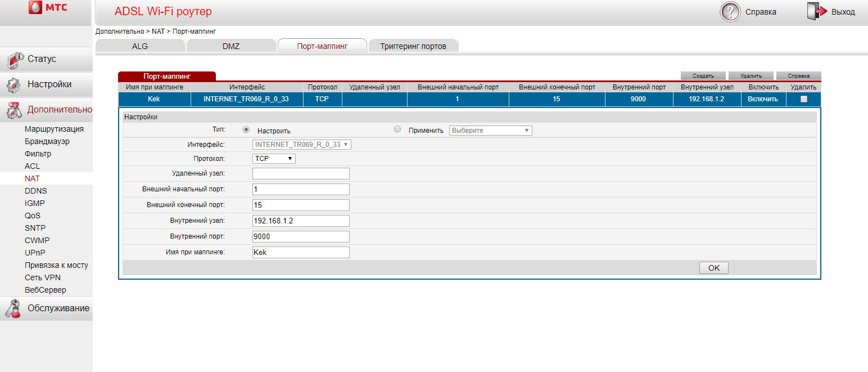
Task: Select the Настроить radio button
Action: point(246,129)
